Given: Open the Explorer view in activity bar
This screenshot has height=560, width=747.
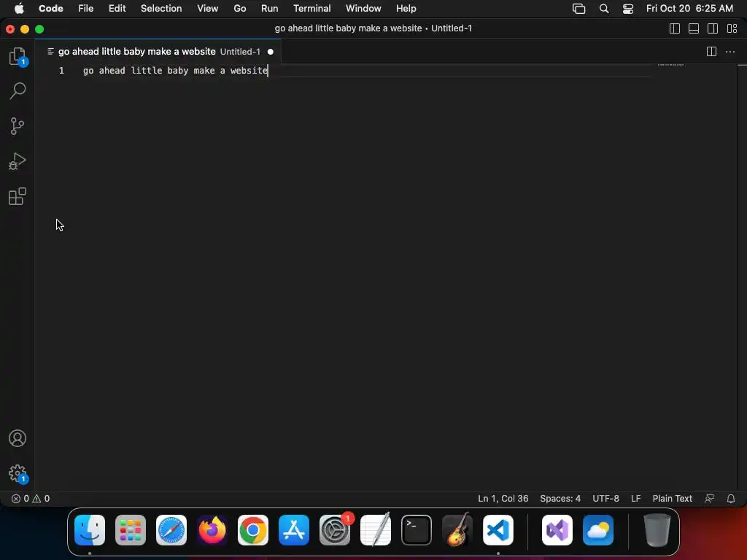Looking at the screenshot, I should (18, 56).
